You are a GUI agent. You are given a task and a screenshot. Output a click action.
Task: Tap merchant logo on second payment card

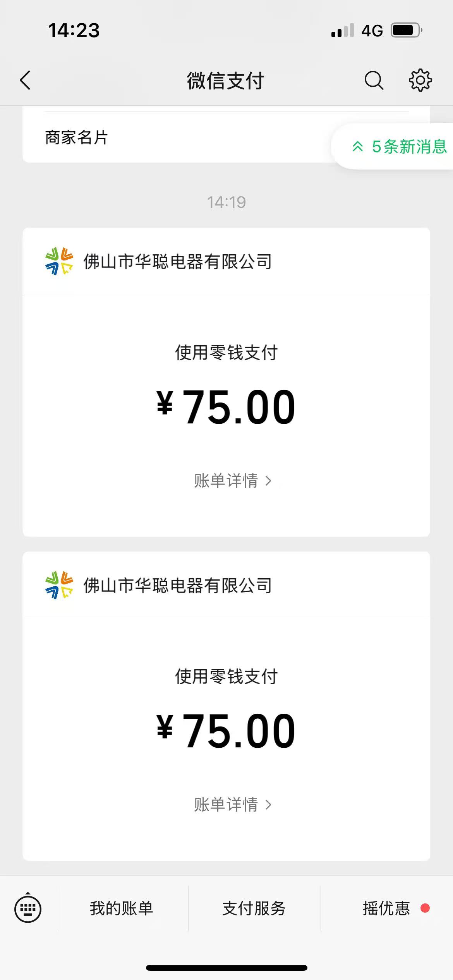59,585
